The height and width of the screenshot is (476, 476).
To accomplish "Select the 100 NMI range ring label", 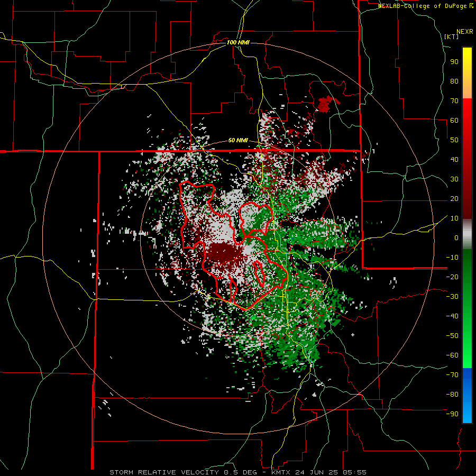I will 238,42.
